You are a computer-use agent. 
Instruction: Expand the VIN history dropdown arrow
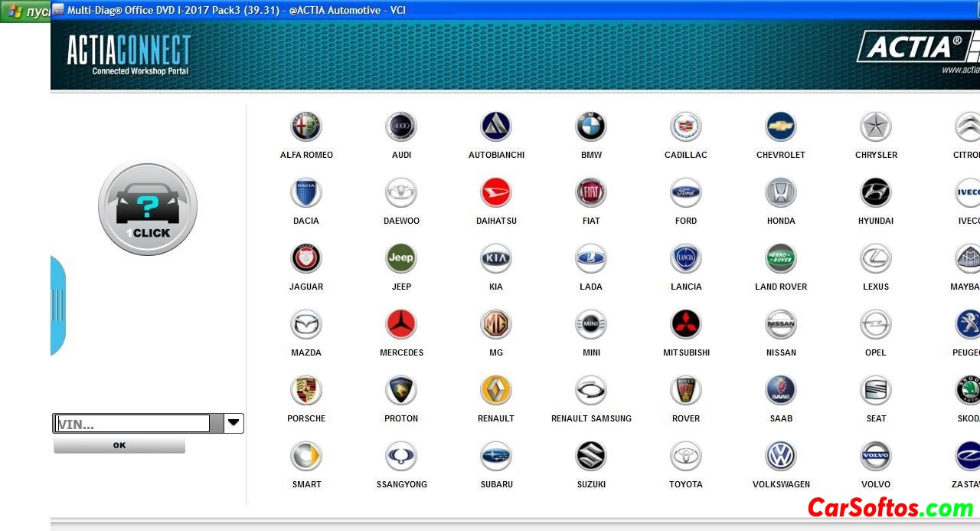[234, 423]
